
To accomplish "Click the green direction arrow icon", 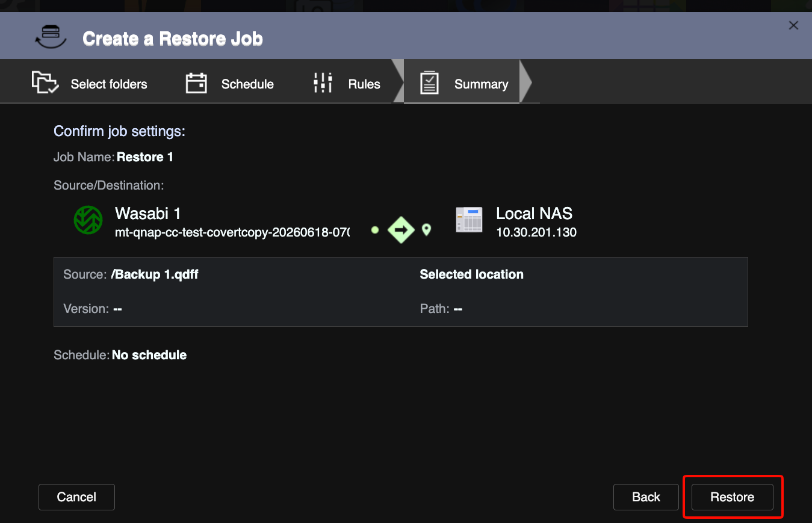I will [401, 229].
